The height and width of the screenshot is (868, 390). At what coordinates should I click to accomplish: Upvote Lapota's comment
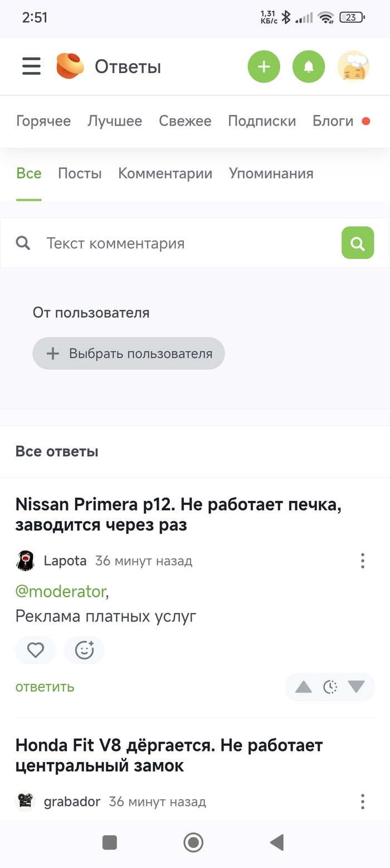(303, 687)
